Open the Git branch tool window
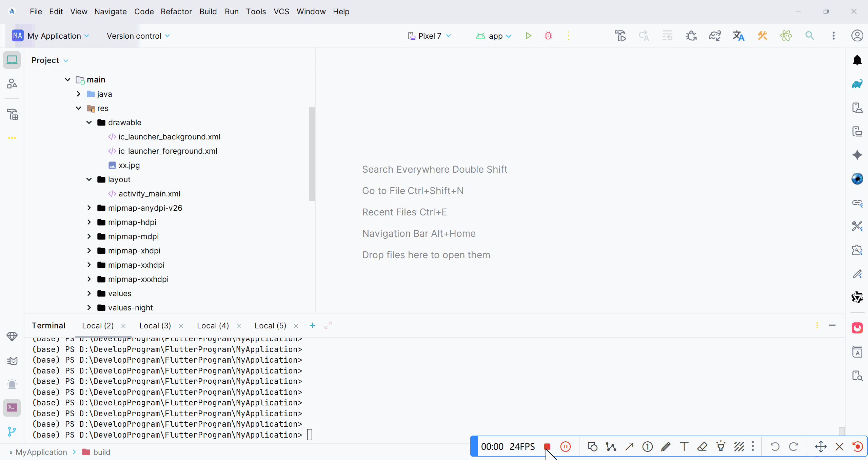The width and height of the screenshot is (868, 460). coord(12,431)
